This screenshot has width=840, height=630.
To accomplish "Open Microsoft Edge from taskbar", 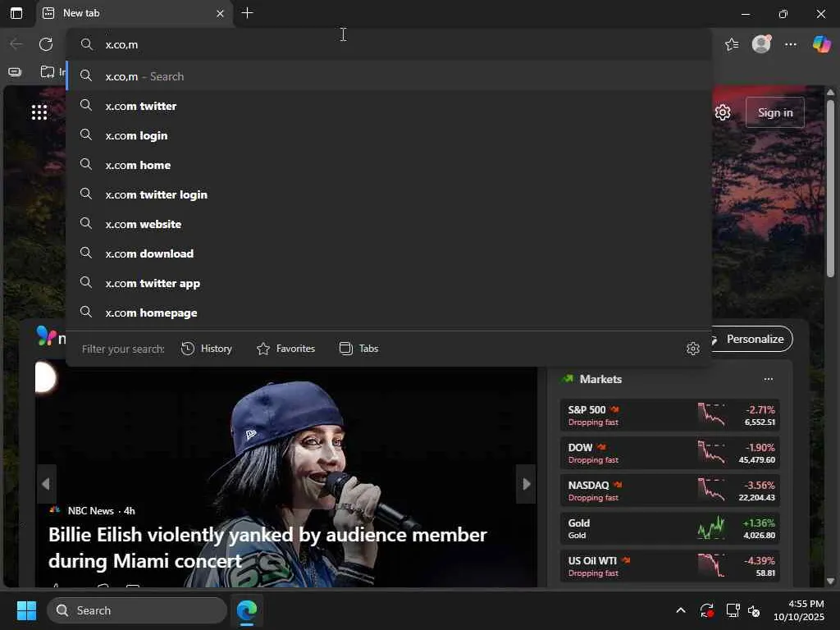I will coord(247,610).
